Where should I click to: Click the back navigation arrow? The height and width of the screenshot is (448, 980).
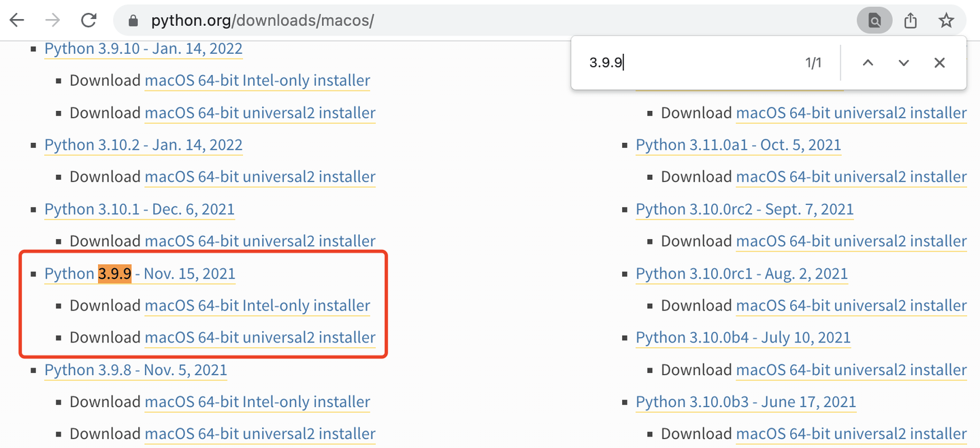(16, 20)
